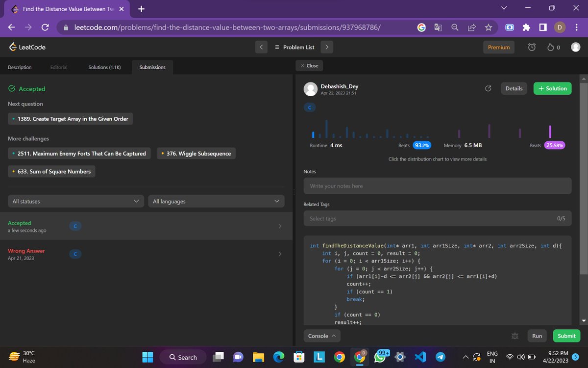Open 633. Sum of Square Numbers
This screenshot has height=368, width=588.
(x=51, y=171)
